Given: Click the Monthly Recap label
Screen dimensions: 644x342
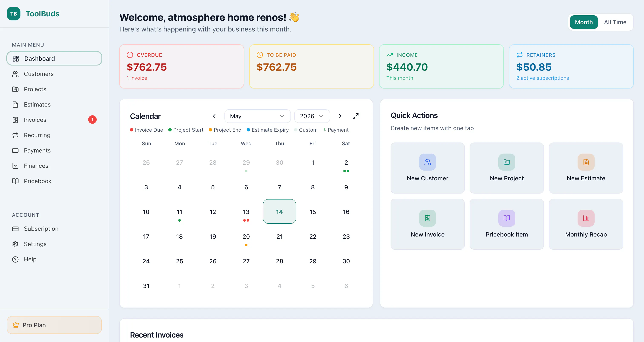Looking at the screenshot, I should 586,234.
